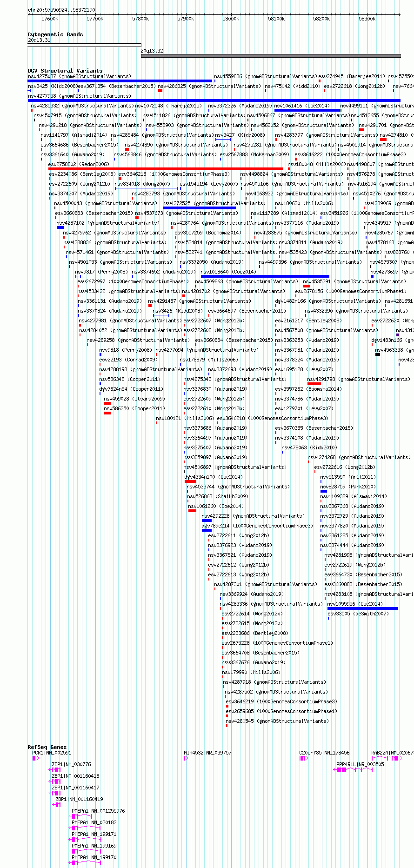Click nsv526863 (Shaikh2009) label

coord(218,496)
